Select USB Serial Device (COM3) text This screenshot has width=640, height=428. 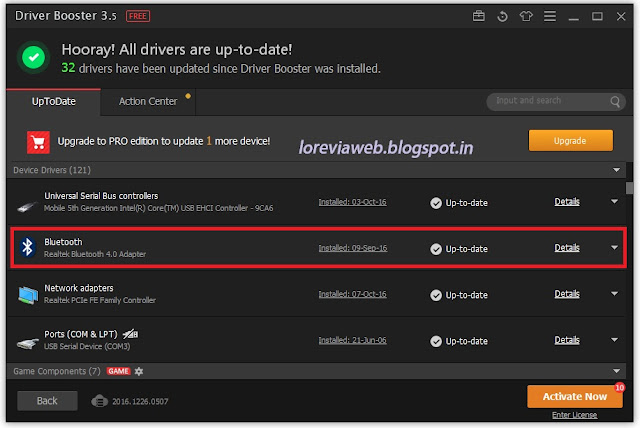tap(87, 346)
